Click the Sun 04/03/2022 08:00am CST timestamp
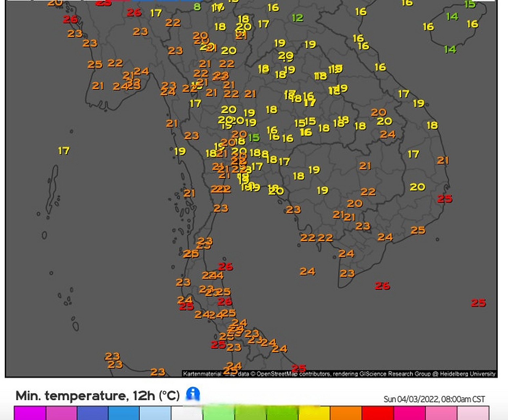The height and width of the screenshot is (420, 508). 434,399
